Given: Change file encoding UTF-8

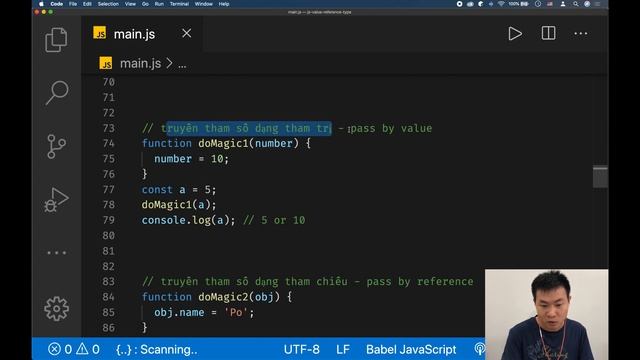Looking at the screenshot, I should click(x=302, y=350).
